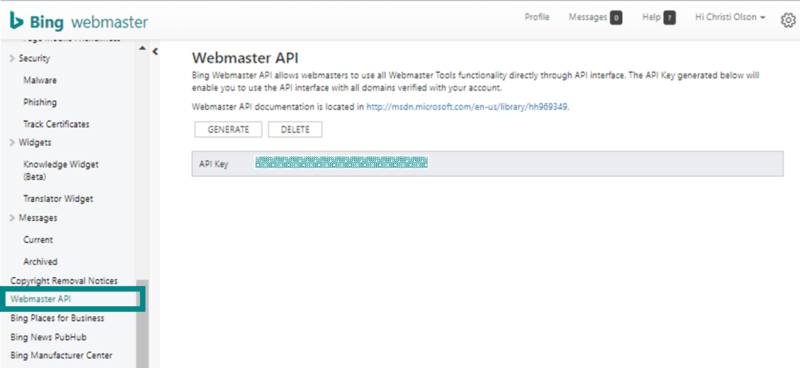Click the Help question mark badge
800x368 pixels.
[670, 18]
